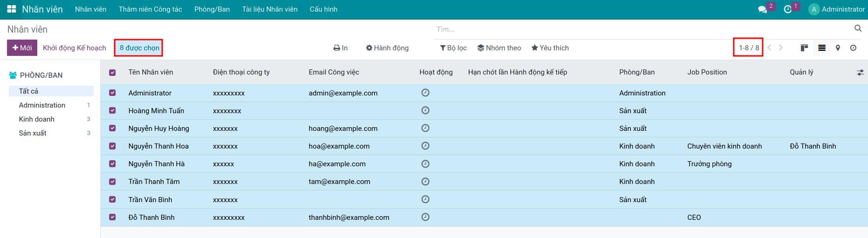This screenshot has height=238, width=868.
Task: Open the Cấu hình menu
Action: pos(323,9)
